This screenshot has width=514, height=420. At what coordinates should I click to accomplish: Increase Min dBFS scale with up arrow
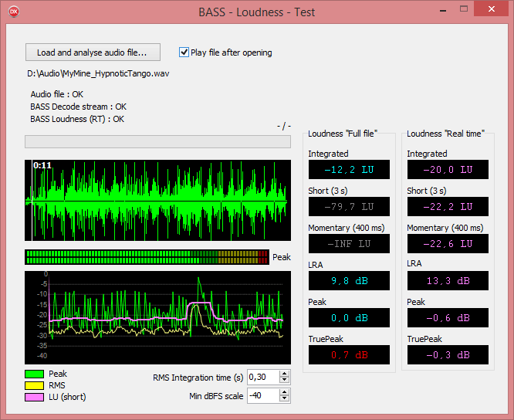[285, 392]
